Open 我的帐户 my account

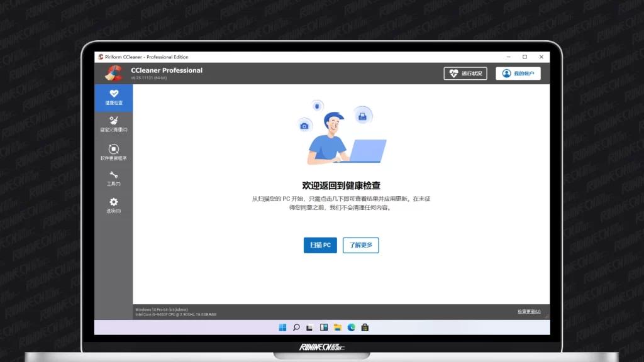(x=518, y=74)
